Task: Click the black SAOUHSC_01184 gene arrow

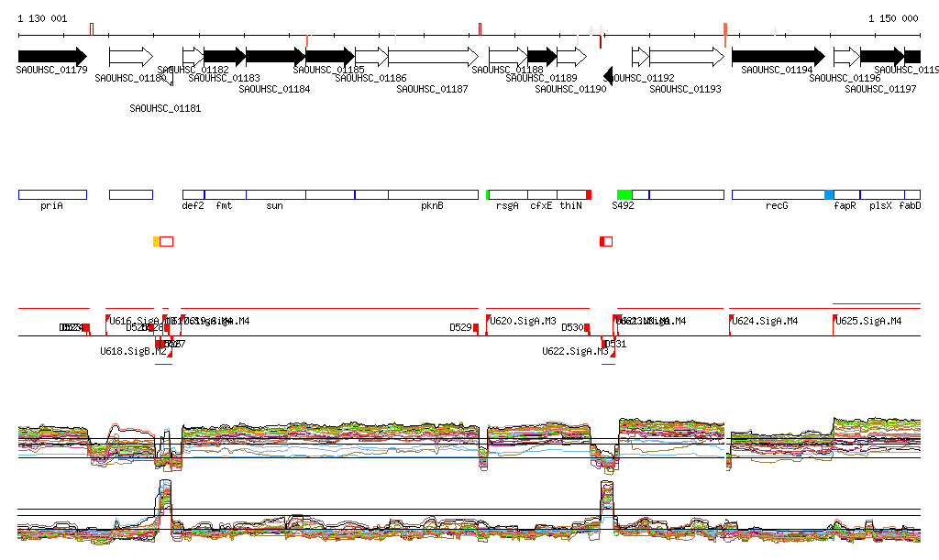Action: tap(276, 57)
